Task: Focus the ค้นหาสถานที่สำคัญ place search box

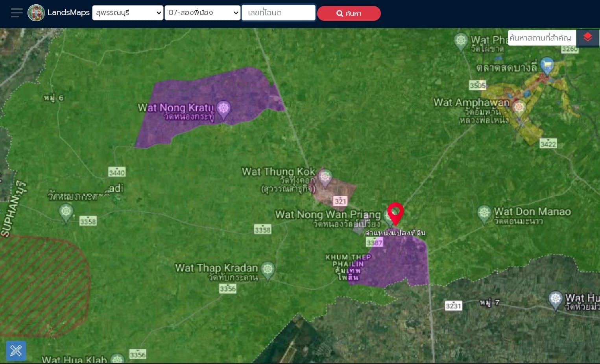Action: (x=542, y=38)
